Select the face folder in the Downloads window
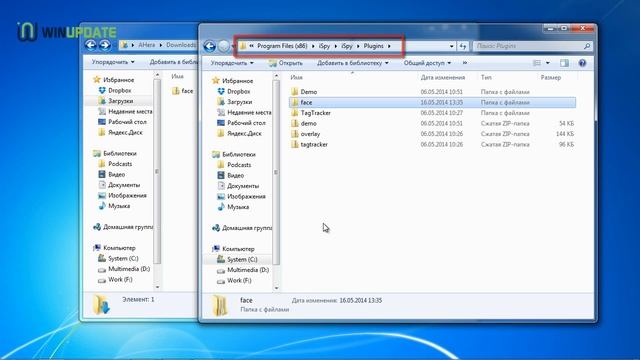Screen dimensions: 640x360 [187, 91]
